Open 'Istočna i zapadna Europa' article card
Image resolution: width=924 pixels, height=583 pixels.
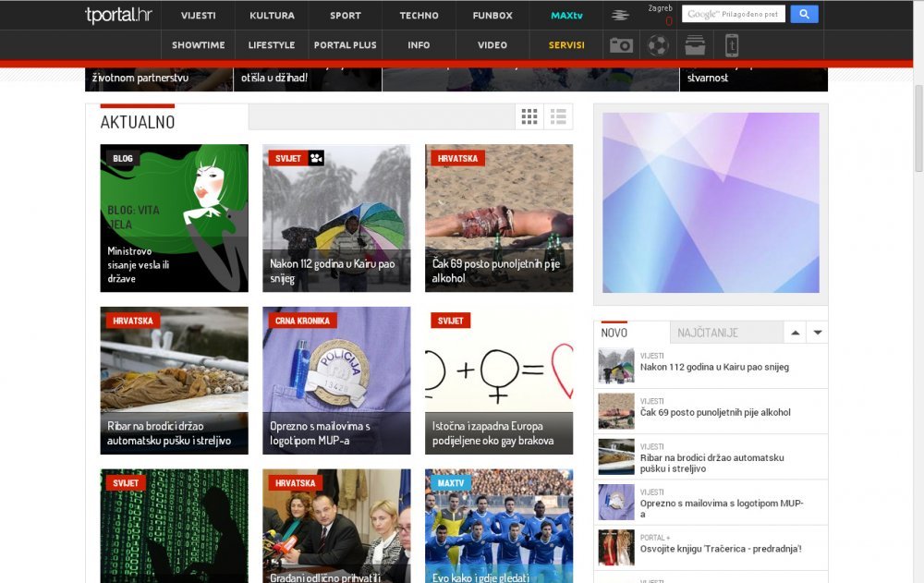499,381
